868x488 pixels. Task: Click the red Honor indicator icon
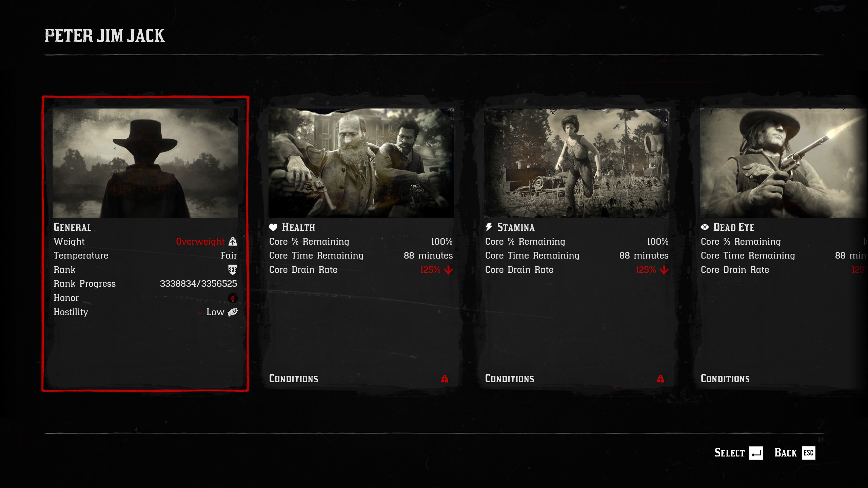(233, 298)
